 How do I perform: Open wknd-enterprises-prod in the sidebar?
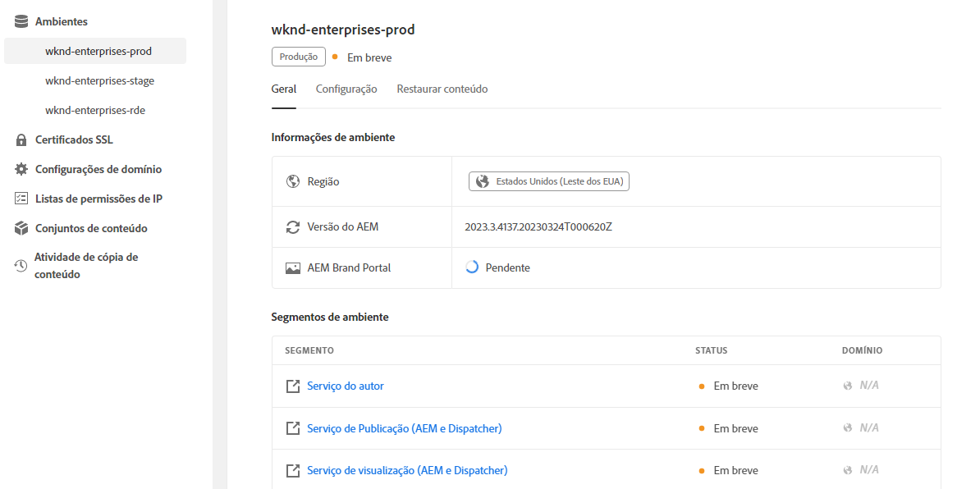point(98,51)
